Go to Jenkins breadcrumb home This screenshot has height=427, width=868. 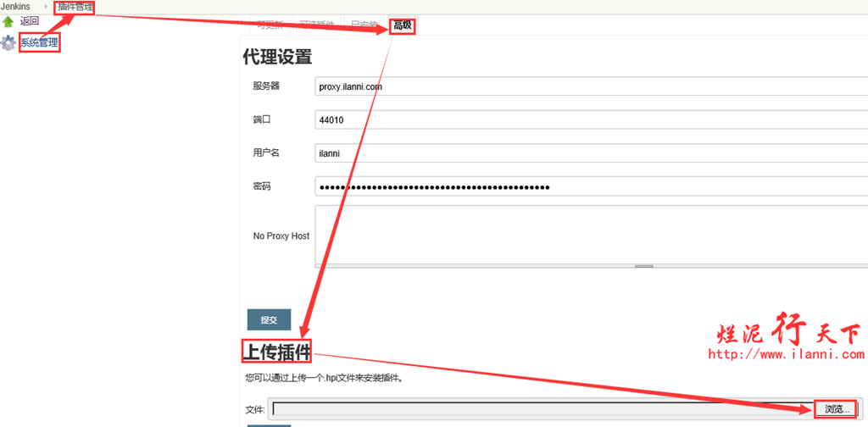tap(16, 7)
